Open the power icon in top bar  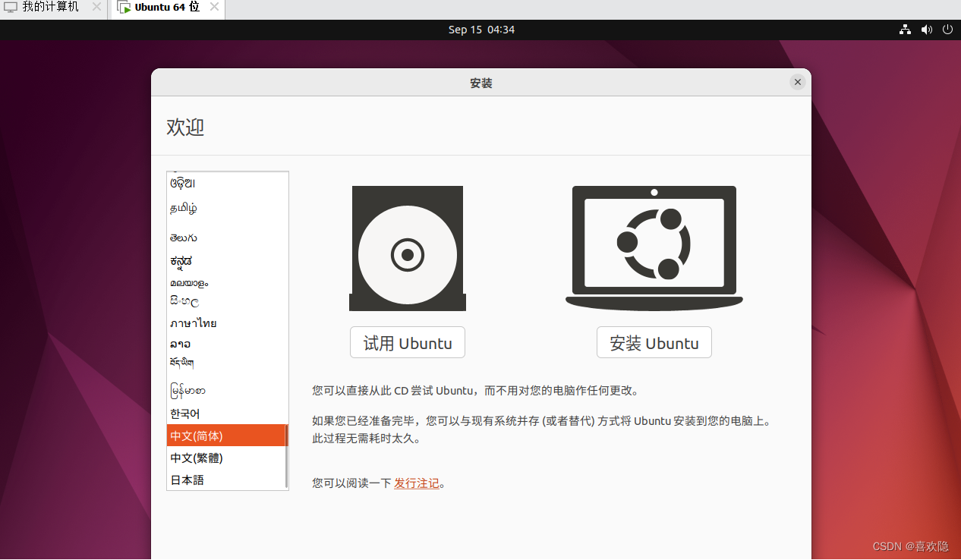(947, 30)
